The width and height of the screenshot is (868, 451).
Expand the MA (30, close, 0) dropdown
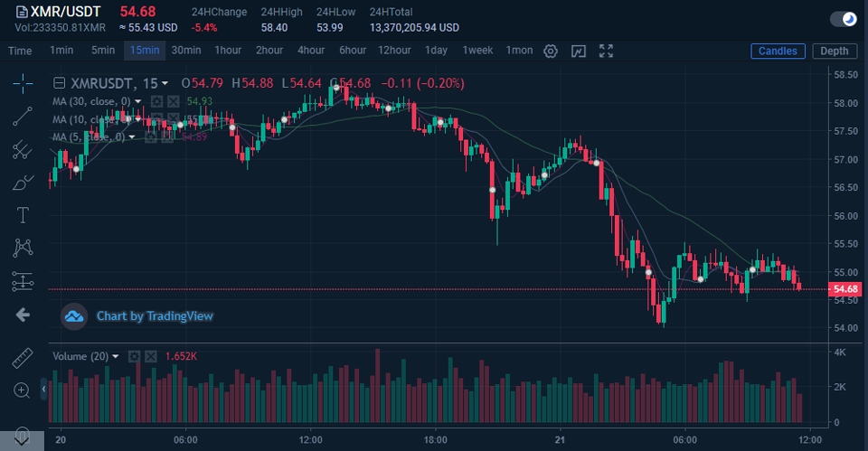[137, 101]
